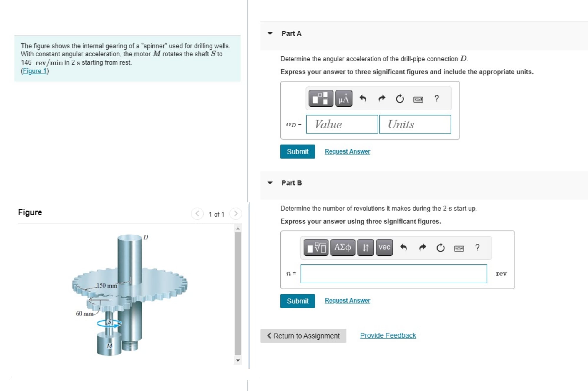588x391 pixels.
Task: Go to next figure arrow
Action: tap(236, 214)
